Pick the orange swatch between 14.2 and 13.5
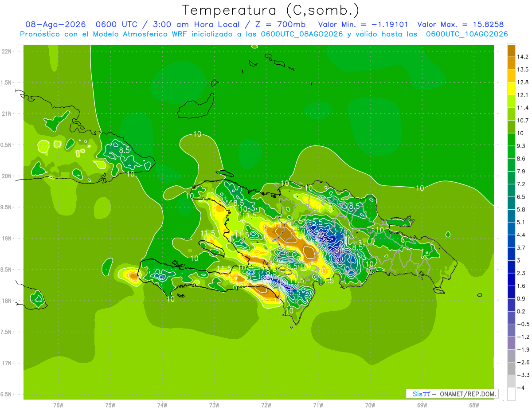Screen dimensions: 532x411 point(511,63)
